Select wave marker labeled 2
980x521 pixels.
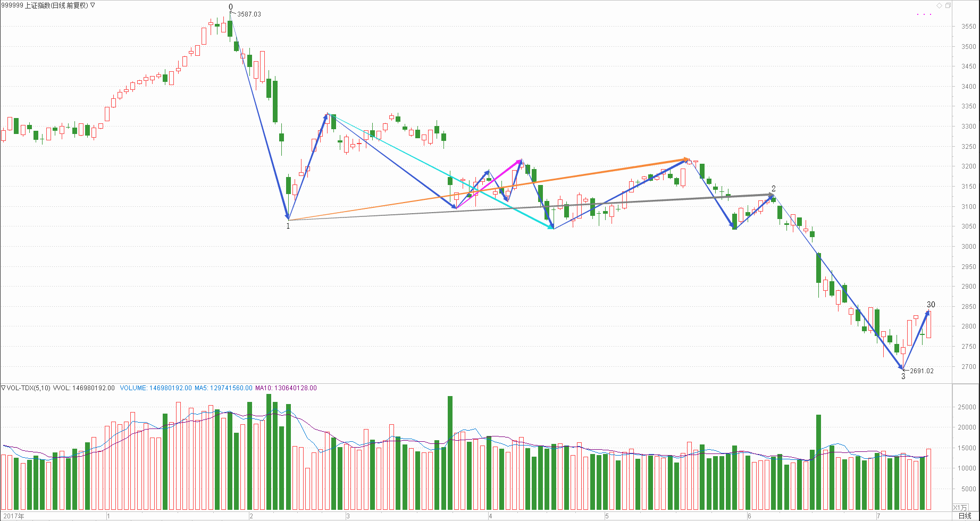click(x=774, y=189)
